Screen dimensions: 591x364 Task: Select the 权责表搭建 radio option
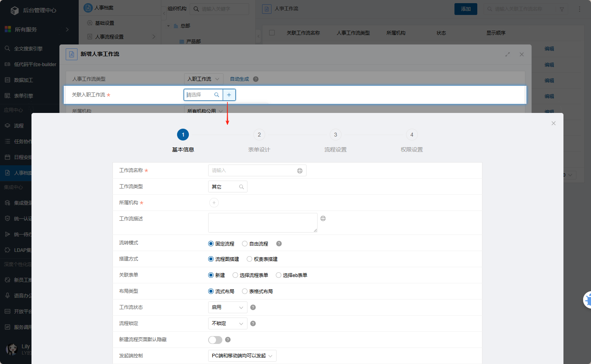pyautogui.click(x=249, y=259)
